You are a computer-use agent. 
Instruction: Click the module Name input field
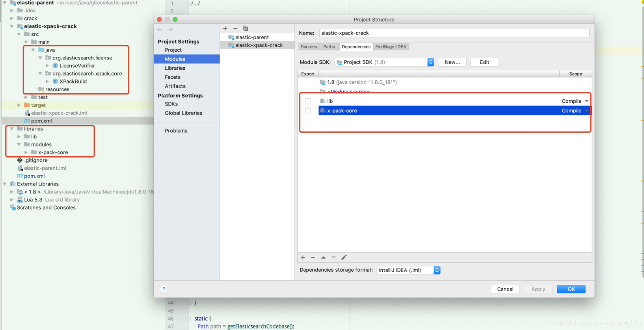point(454,33)
